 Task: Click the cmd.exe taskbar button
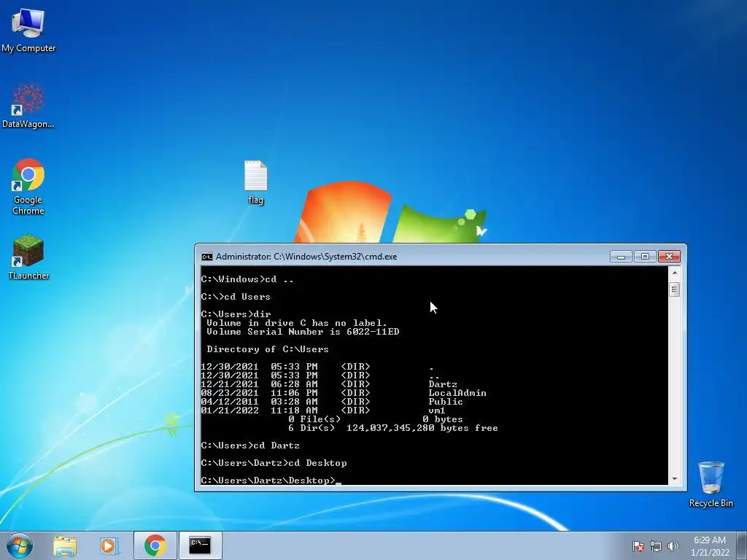tap(200, 545)
